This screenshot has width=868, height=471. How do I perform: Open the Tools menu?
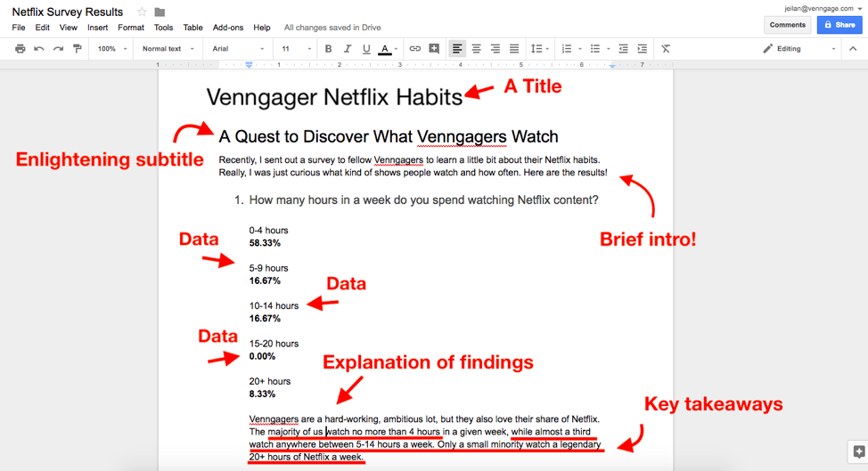pyautogui.click(x=163, y=27)
